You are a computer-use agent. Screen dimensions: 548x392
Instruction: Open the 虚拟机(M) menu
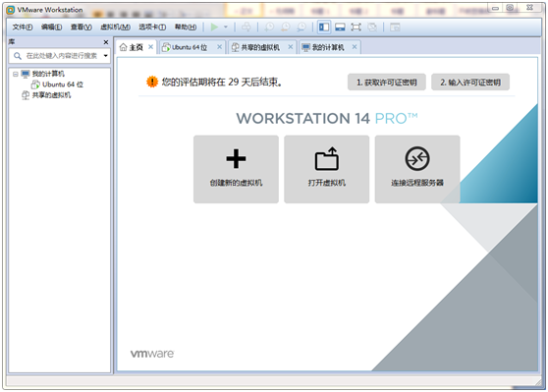(115, 28)
